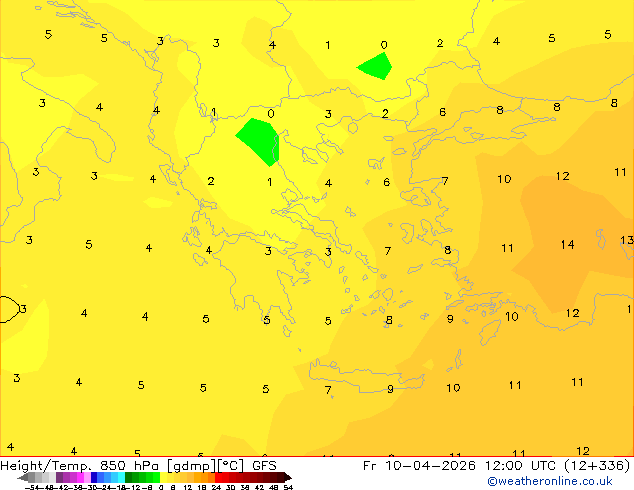This screenshot has height=490, width=634.
Task: Click the '-54' label on the legend's left end
Action: (32, 487)
